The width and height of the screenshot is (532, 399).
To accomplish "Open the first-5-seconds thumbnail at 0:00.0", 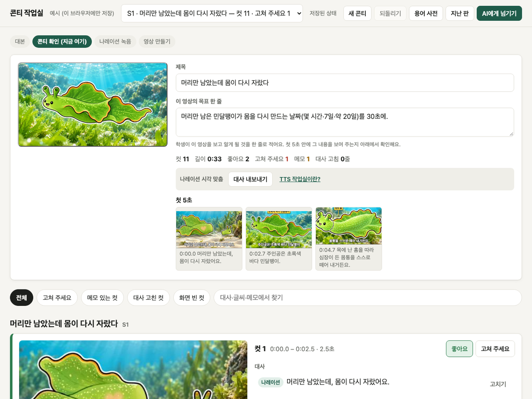I will (209, 239).
